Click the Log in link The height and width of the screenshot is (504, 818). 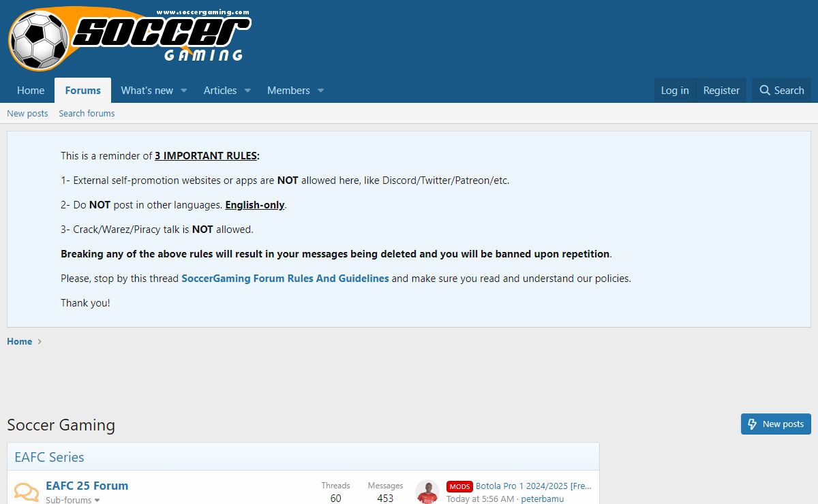pyautogui.click(x=675, y=91)
